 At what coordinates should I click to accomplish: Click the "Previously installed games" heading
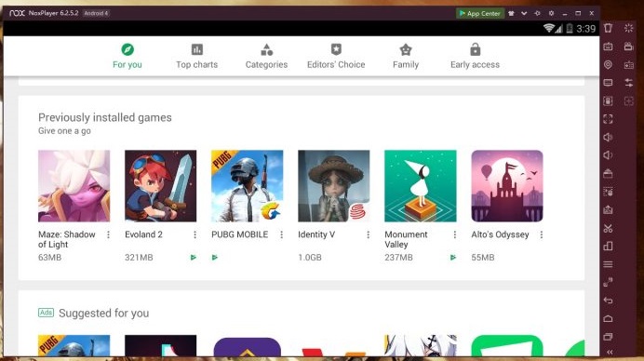point(105,117)
